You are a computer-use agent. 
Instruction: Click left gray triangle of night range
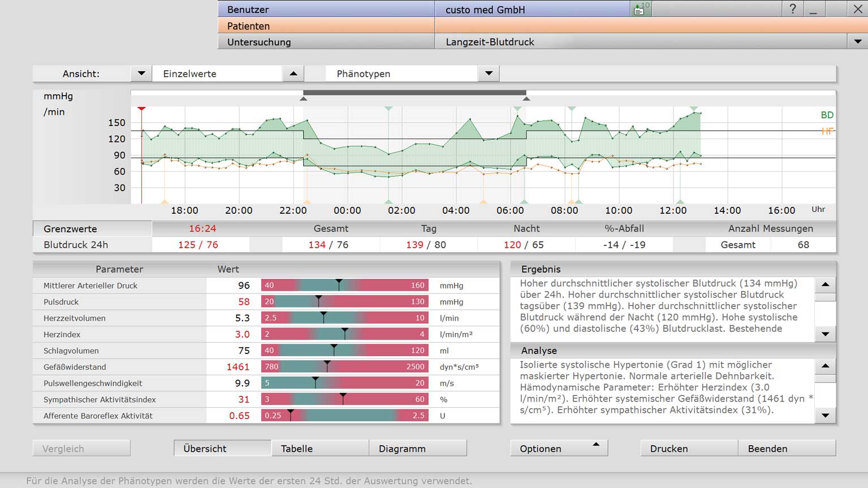pos(304,99)
